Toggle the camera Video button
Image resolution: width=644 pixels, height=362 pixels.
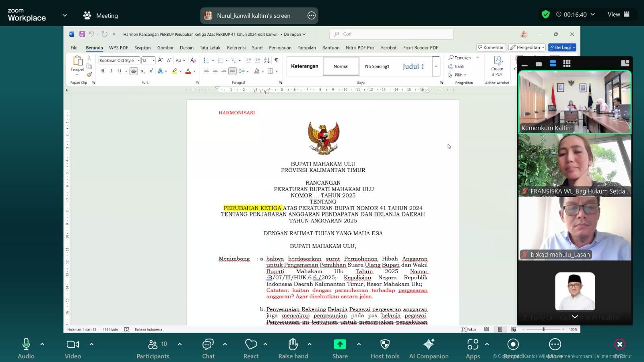pos(73,345)
